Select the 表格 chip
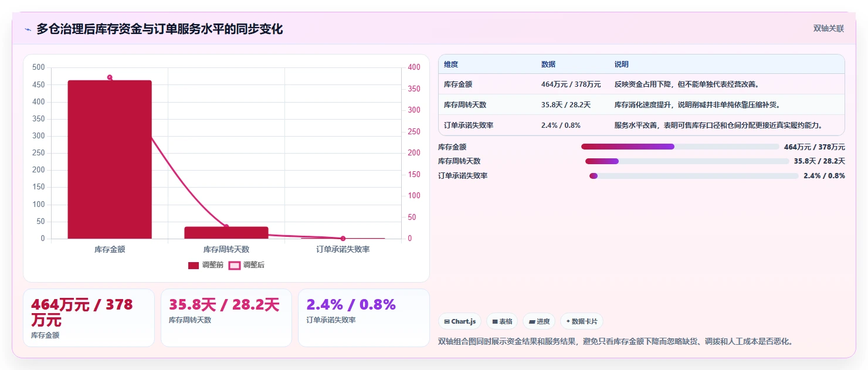 click(x=502, y=321)
